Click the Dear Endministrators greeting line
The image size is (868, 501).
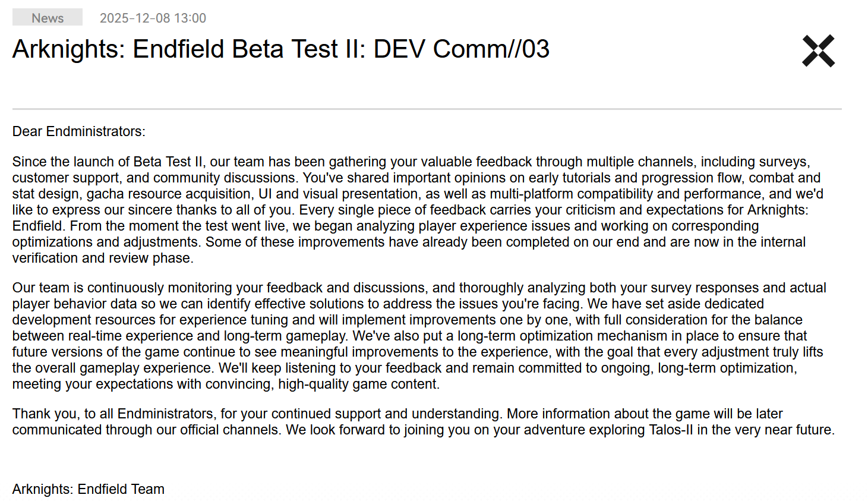coord(78,131)
